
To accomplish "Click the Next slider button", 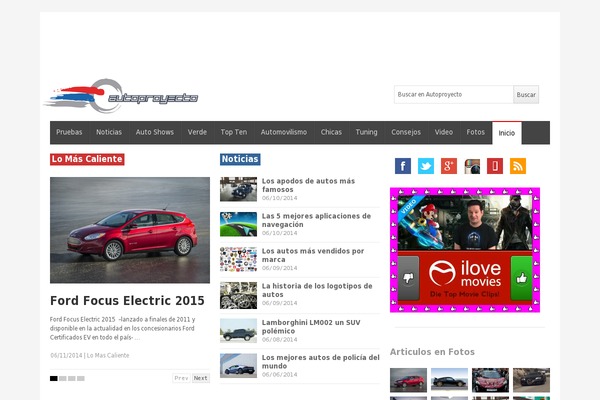I will point(201,378).
